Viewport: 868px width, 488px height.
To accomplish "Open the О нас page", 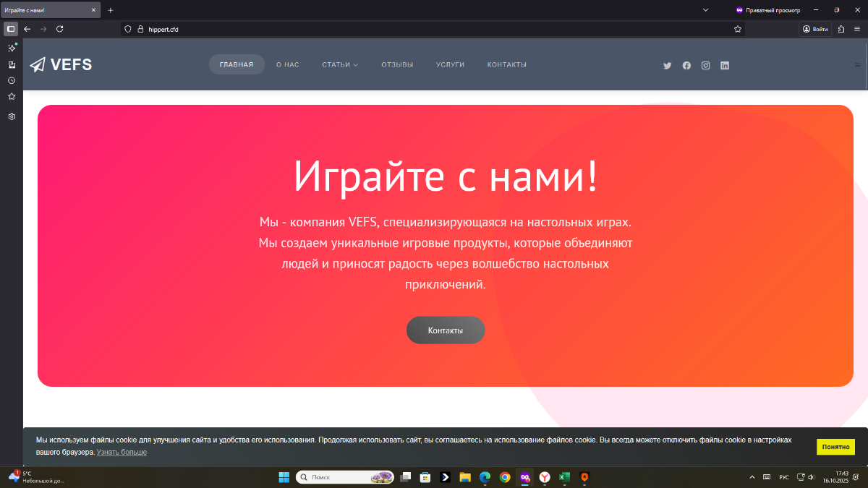I will click(288, 64).
